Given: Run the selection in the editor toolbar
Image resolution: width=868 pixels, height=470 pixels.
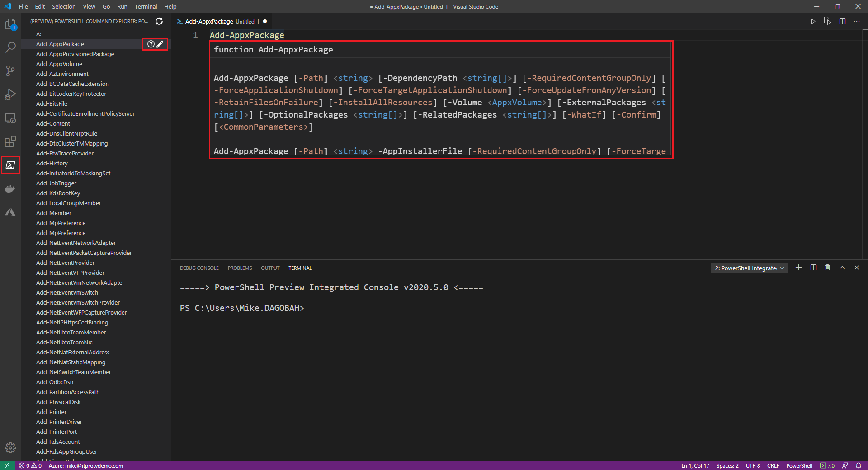Looking at the screenshot, I should pyautogui.click(x=827, y=21).
